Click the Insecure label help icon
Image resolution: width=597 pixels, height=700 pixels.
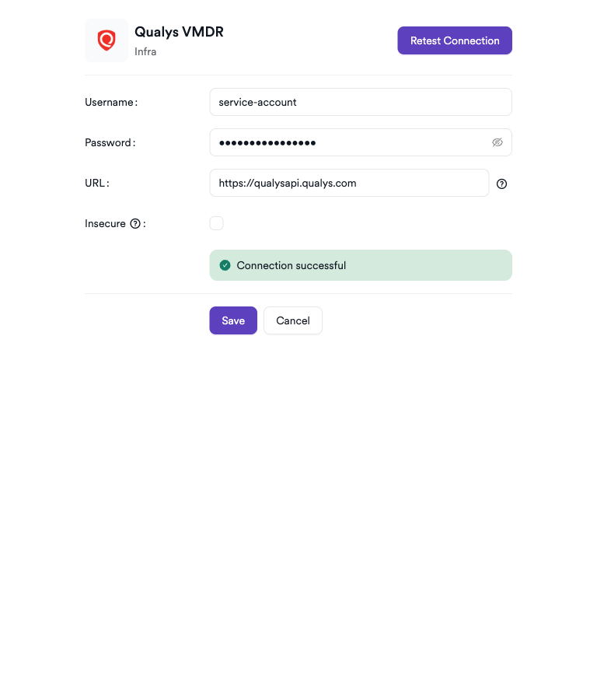point(135,224)
